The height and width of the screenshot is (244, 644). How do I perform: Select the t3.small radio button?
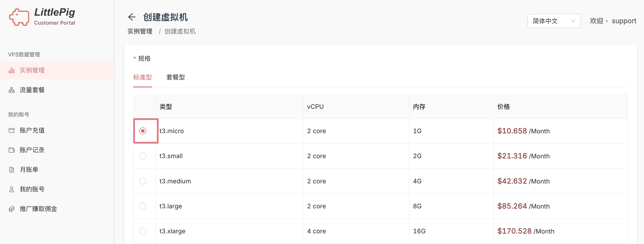[143, 156]
